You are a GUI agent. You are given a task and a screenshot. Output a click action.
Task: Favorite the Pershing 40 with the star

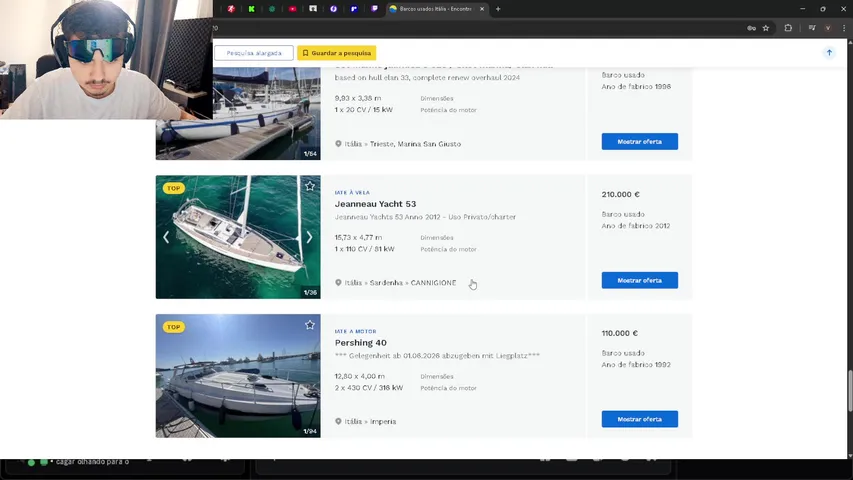pyautogui.click(x=310, y=325)
